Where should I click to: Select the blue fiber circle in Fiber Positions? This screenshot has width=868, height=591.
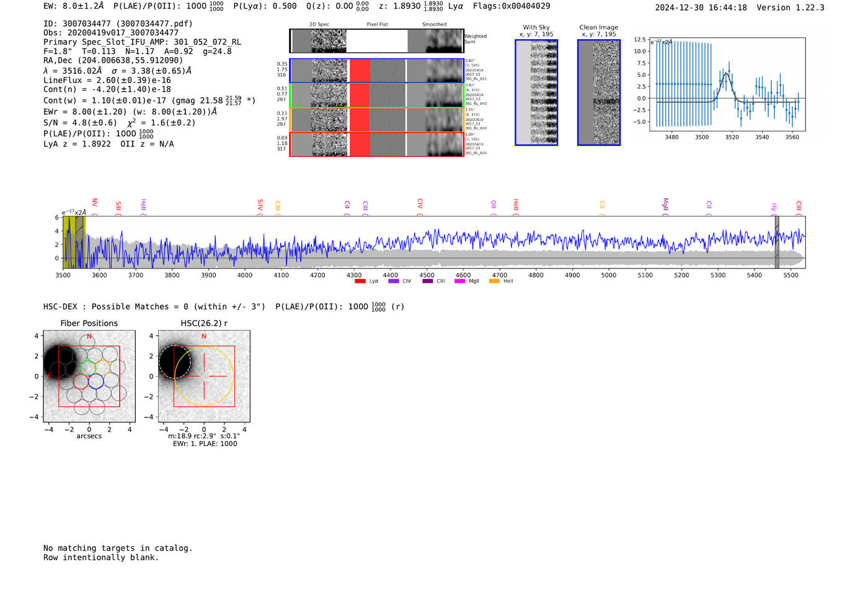[x=95, y=381]
